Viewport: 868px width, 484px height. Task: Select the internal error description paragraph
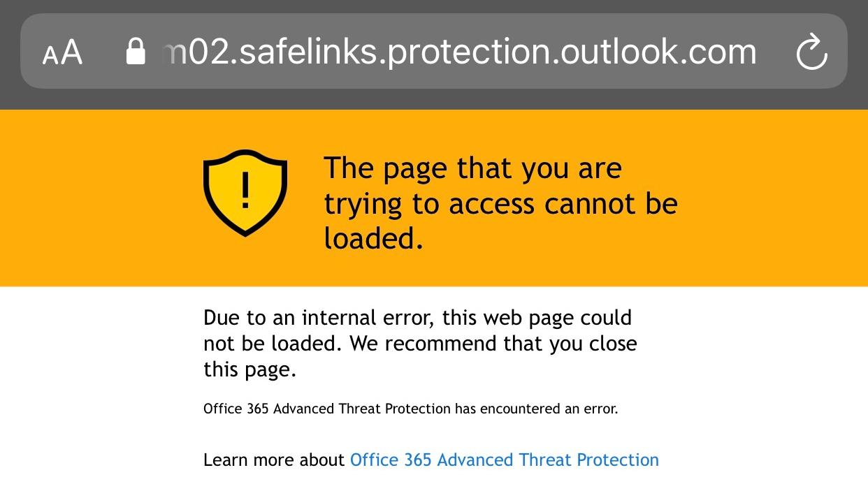(x=419, y=343)
